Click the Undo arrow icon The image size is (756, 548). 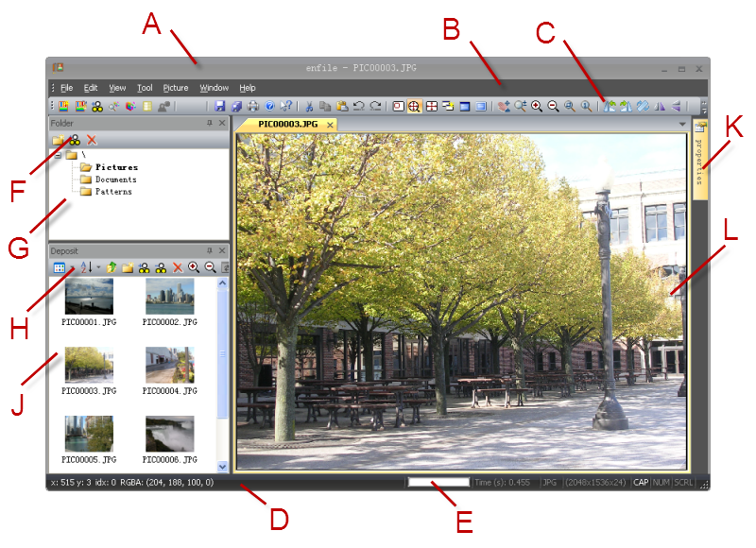(x=358, y=107)
